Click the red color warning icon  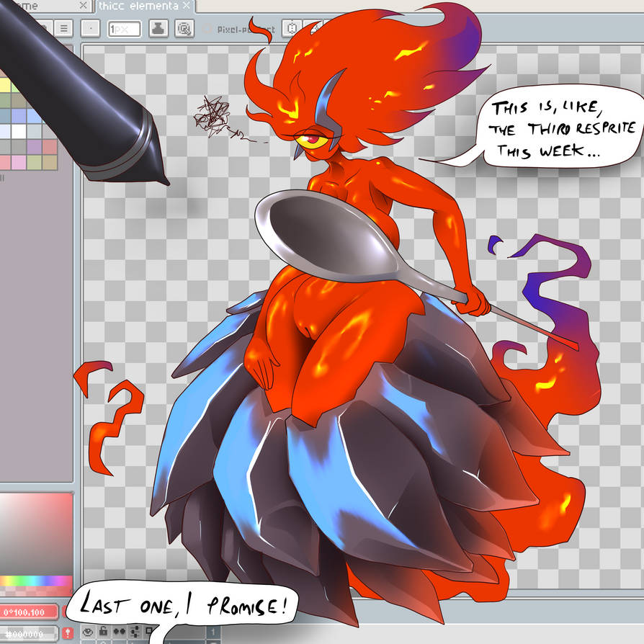[x=68, y=634]
